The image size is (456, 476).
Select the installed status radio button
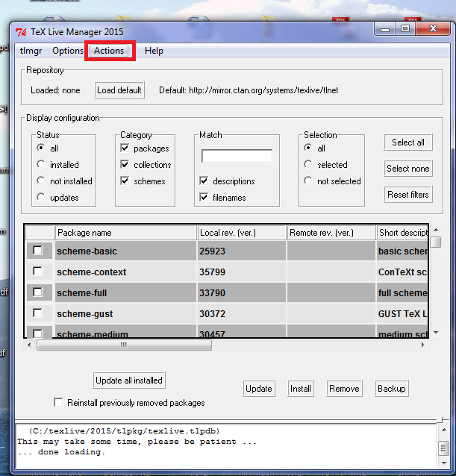point(40,165)
